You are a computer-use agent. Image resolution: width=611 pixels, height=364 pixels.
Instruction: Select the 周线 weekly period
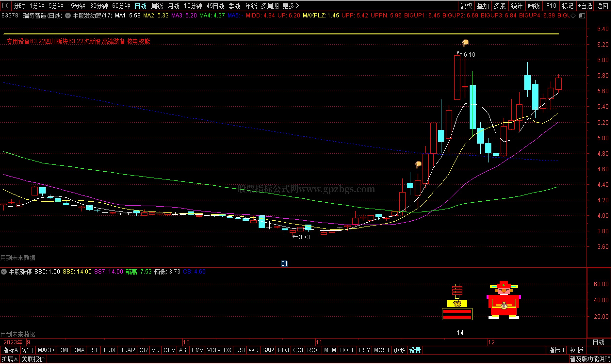click(x=157, y=6)
